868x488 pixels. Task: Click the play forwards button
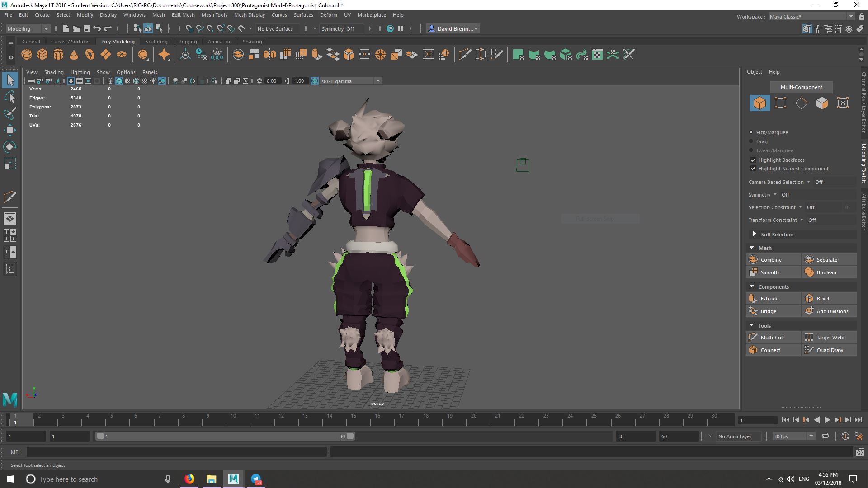click(827, 420)
